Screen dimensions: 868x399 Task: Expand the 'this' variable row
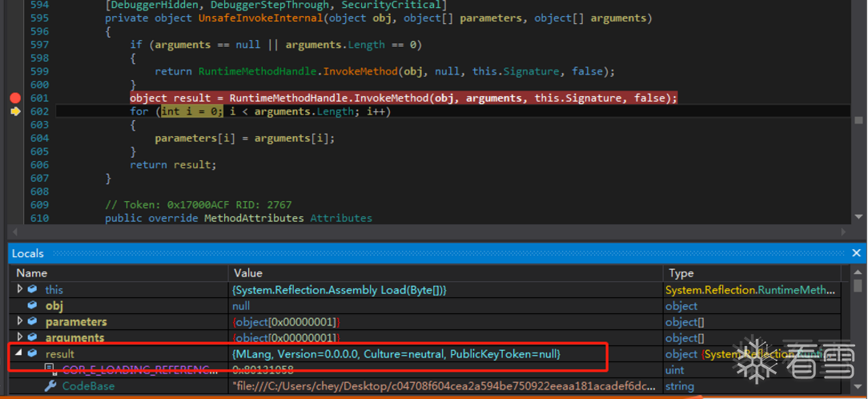(x=21, y=289)
